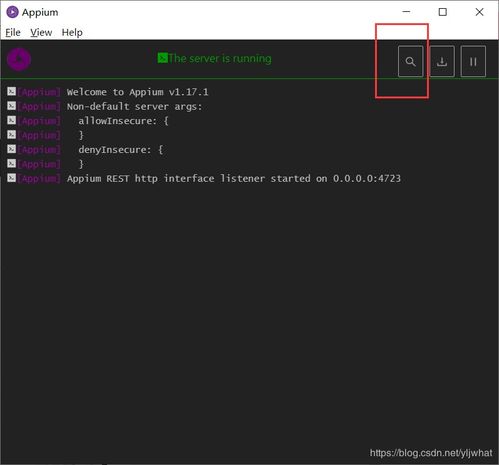Pause the Appium server
The image size is (499, 465).
(473, 61)
